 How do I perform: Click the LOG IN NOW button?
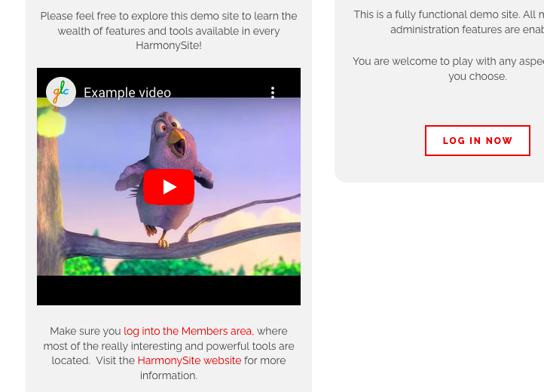click(478, 141)
